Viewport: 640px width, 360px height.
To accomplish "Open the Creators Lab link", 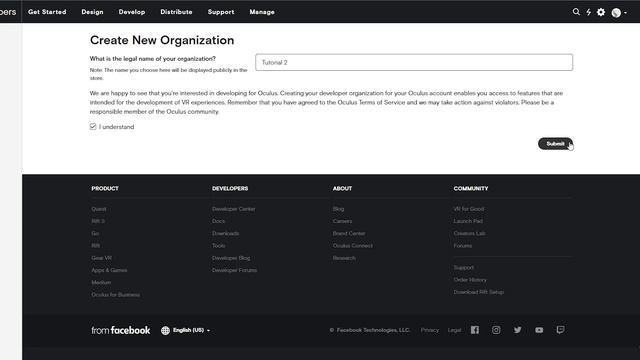I will click(469, 233).
